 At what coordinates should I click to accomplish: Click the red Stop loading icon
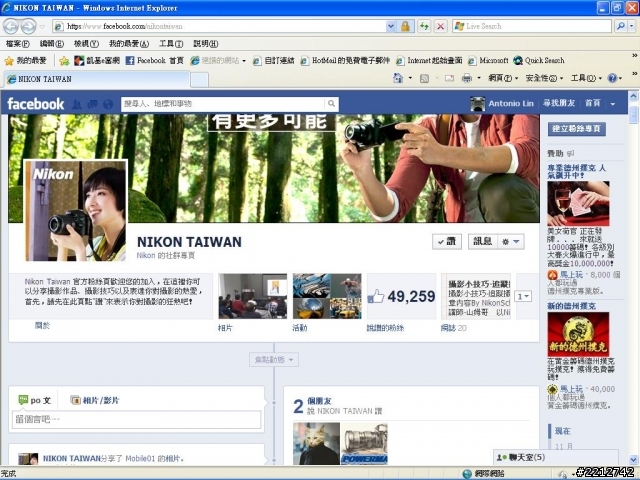(x=440, y=27)
